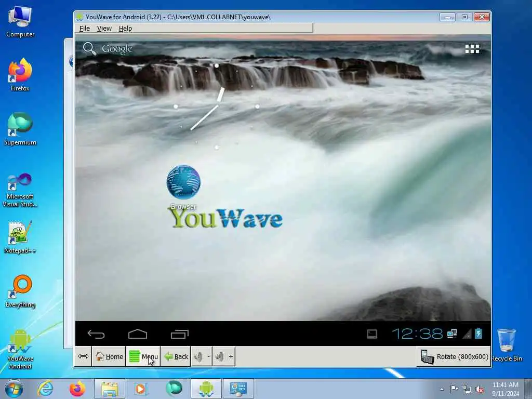The height and width of the screenshot is (399, 532).
Task: Click Rotate (800x600) button
Action: (454, 356)
